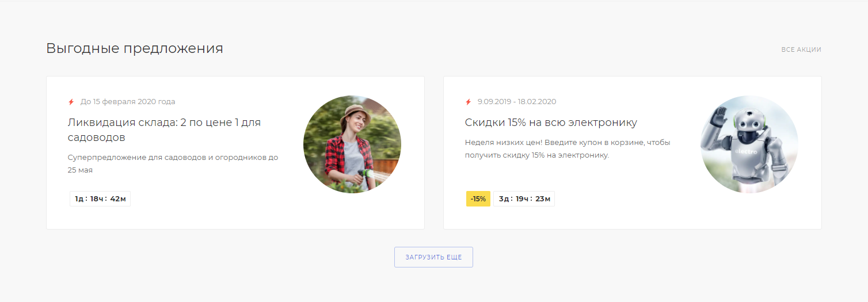Image resolution: width=868 pixels, height=302 pixels.
Task: Click the yellow -15% discount badge
Action: point(478,199)
